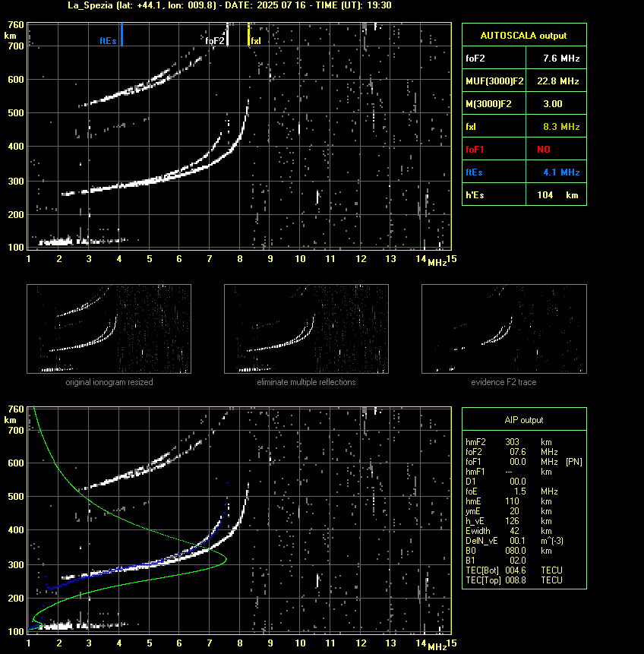644x654 pixels.
Task: Click the AUTOSCALA output heading
Action: (x=523, y=36)
